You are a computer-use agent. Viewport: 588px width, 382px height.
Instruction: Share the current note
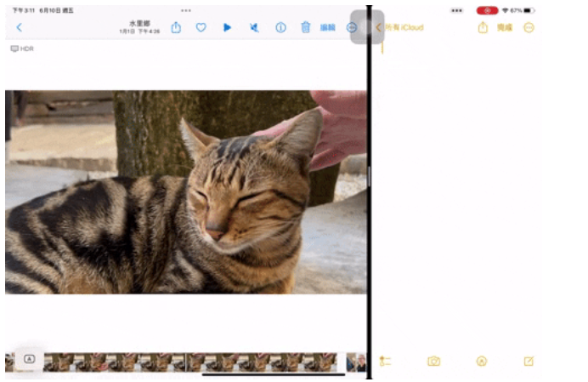pyautogui.click(x=483, y=27)
